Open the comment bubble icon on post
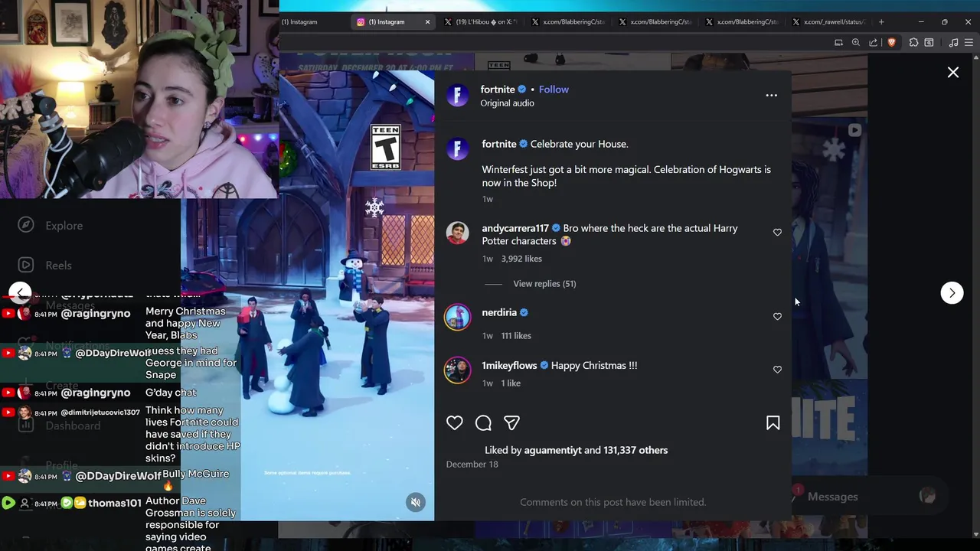This screenshot has width=980, height=551. click(x=483, y=423)
